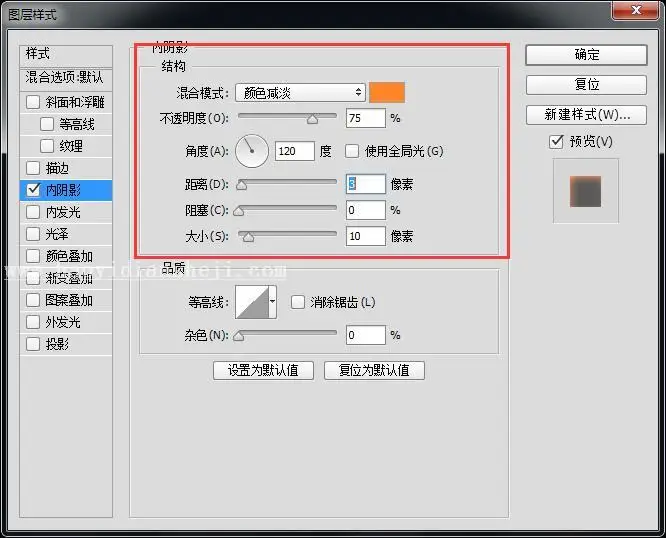Check 消除锯齿 anti-alias option
Image resolution: width=666 pixels, height=538 pixels.
tap(298, 302)
